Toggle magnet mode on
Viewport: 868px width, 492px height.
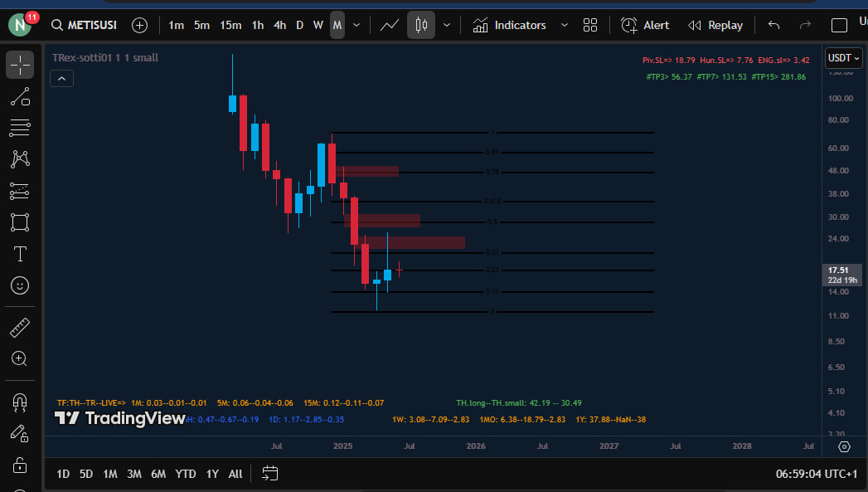[x=20, y=402]
